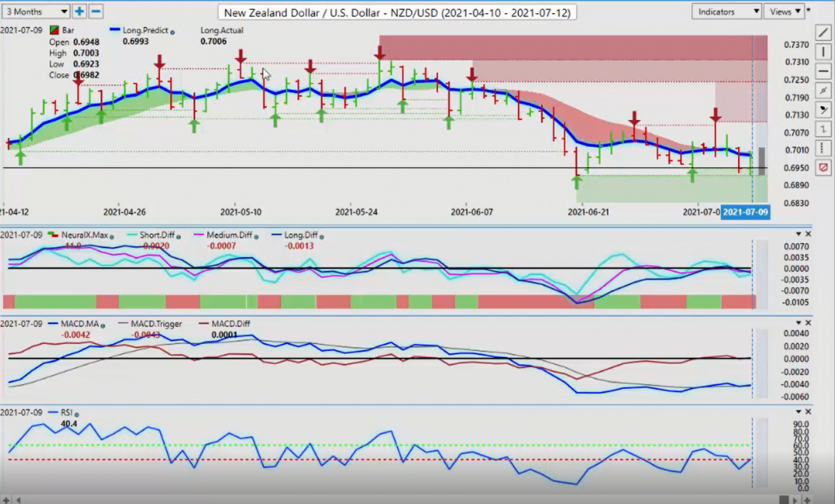Click the Long.Actual legend label
Viewport: 835px width, 504px height.
(x=222, y=30)
